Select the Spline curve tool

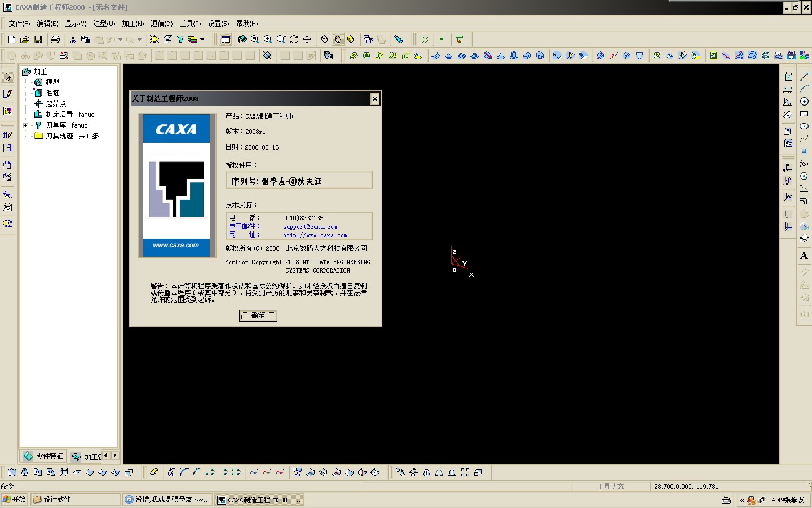pyautogui.click(x=804, y=138)
